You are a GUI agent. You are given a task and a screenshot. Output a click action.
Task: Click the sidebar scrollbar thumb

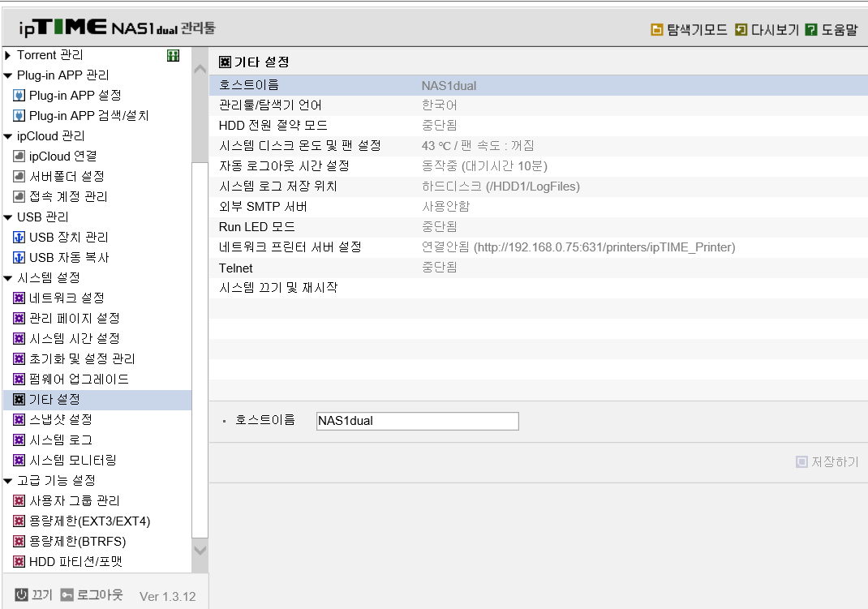coord(200,350)
